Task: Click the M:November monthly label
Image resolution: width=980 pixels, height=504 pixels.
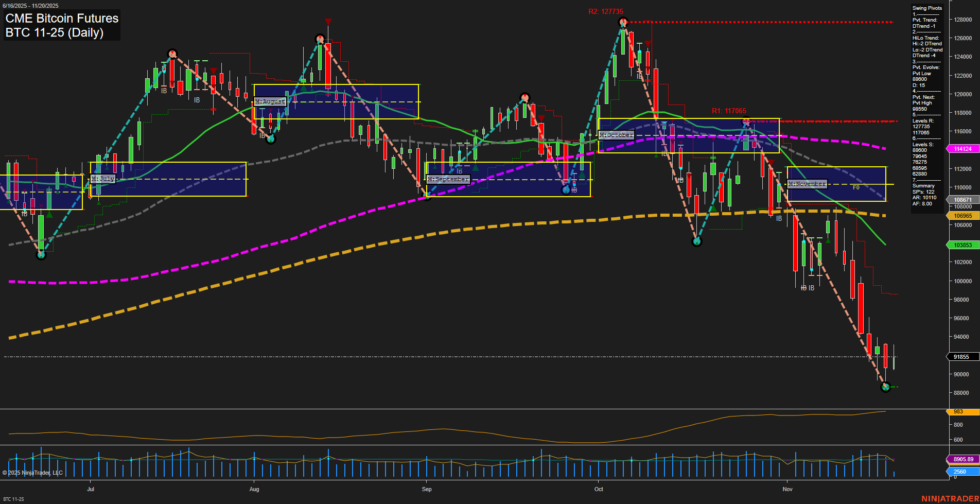Action: pos(807,184)
